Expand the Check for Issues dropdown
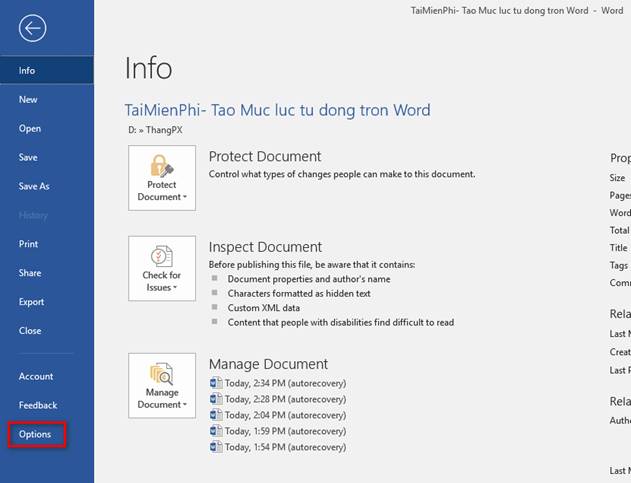The width and height of the screenshot is (631, 483). (x=162, y=282)
